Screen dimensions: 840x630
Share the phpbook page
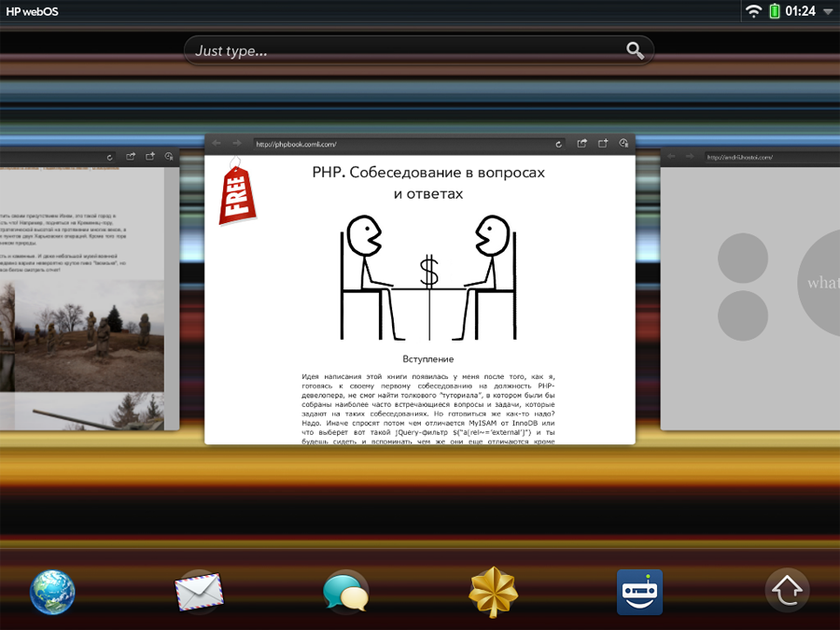[x=581, y=143]
